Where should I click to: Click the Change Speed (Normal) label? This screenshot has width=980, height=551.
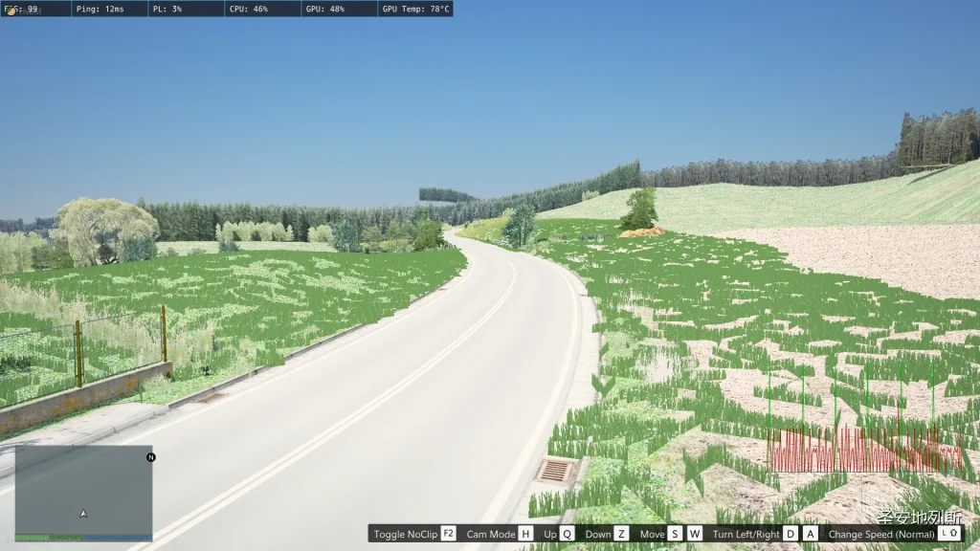pyautogui.click(x=881, y=534)
